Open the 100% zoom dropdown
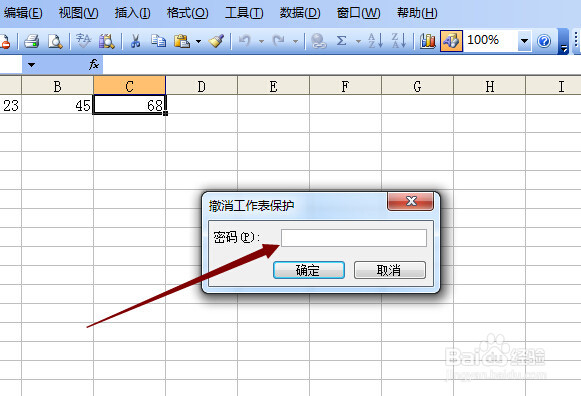581x396 pixels. click(x=524, y=41)
